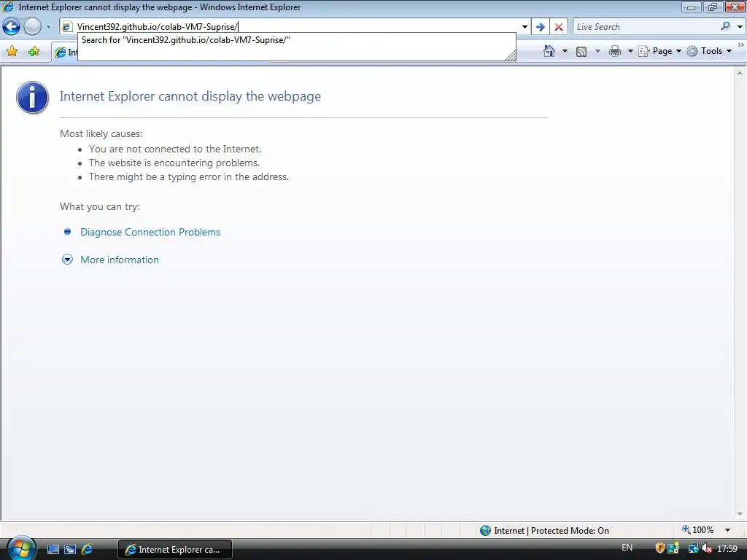Click the resize grip of suggestion dropdown
Viewport: 747px width, 560px height.
point(511,55)
